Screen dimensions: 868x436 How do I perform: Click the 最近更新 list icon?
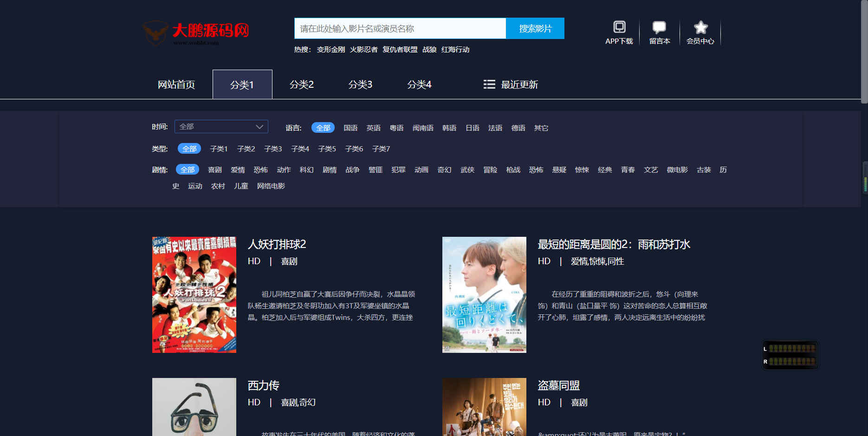(x=489, y=84)
